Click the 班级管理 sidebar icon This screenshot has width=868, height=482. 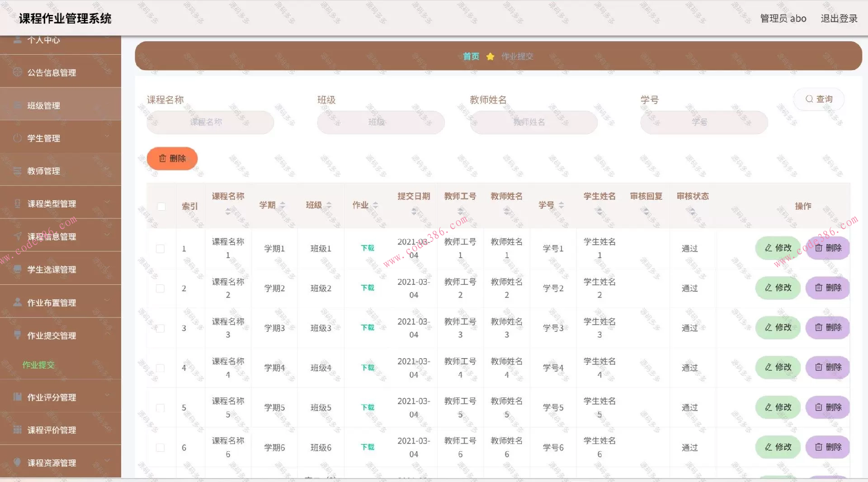pos(18,105)
